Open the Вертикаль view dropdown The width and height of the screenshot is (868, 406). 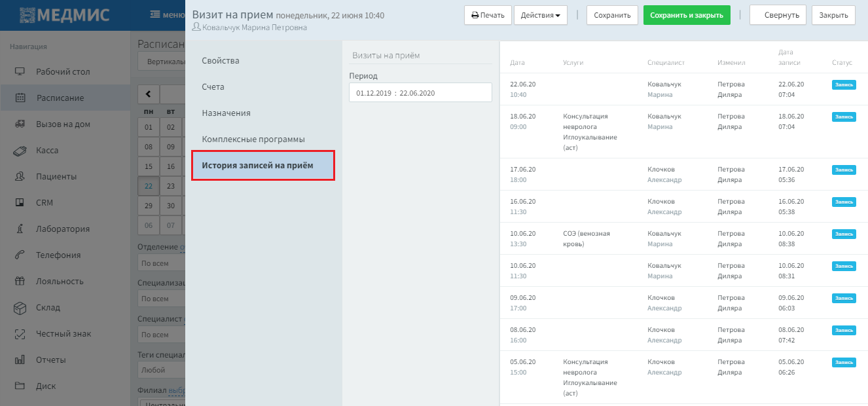[162, 62]
